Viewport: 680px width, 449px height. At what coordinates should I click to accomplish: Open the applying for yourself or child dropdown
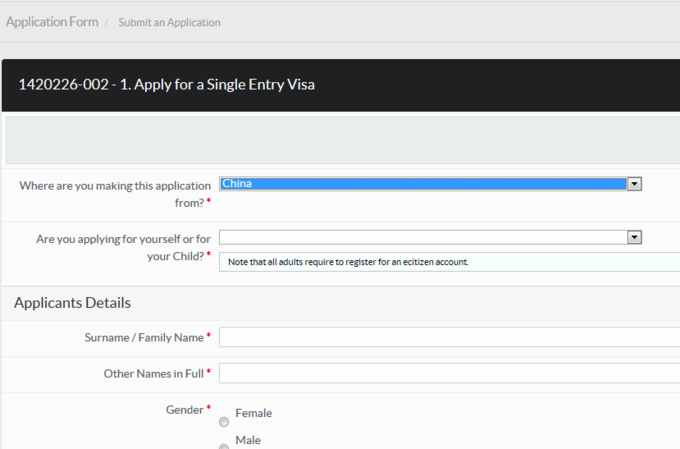pyautogui.click(x=430, y=237)
